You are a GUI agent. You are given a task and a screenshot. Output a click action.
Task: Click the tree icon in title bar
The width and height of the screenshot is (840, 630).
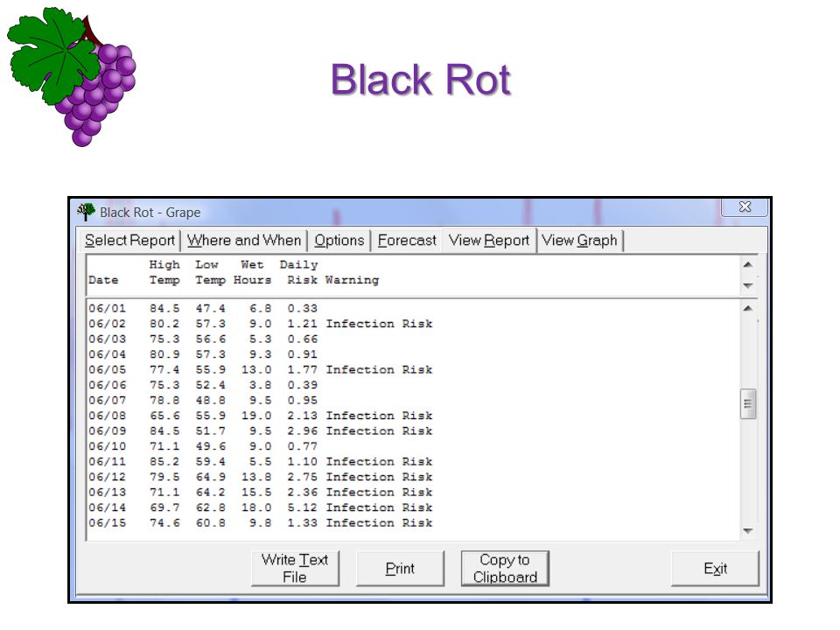[x=86, y=212]
